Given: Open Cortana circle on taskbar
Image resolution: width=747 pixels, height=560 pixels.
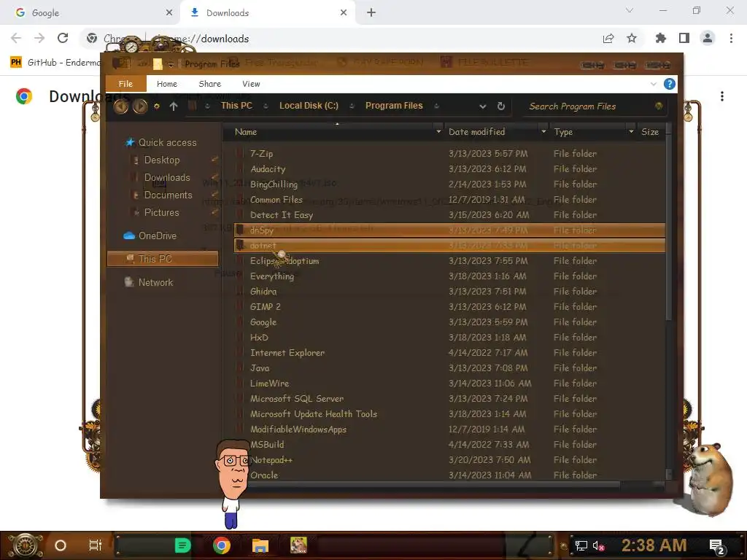Looking at the screenshot, I should 61,545.
